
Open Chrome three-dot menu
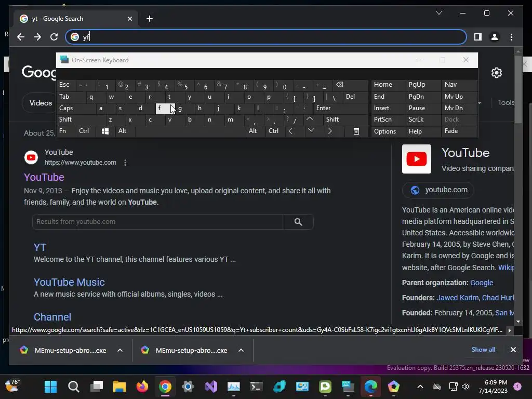(x=511, y=37)
